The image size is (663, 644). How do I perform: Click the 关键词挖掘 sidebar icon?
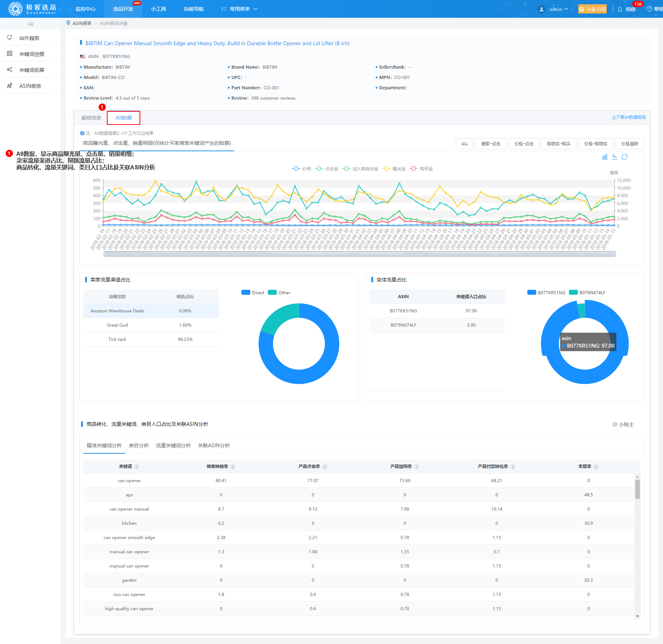[10, 54]
